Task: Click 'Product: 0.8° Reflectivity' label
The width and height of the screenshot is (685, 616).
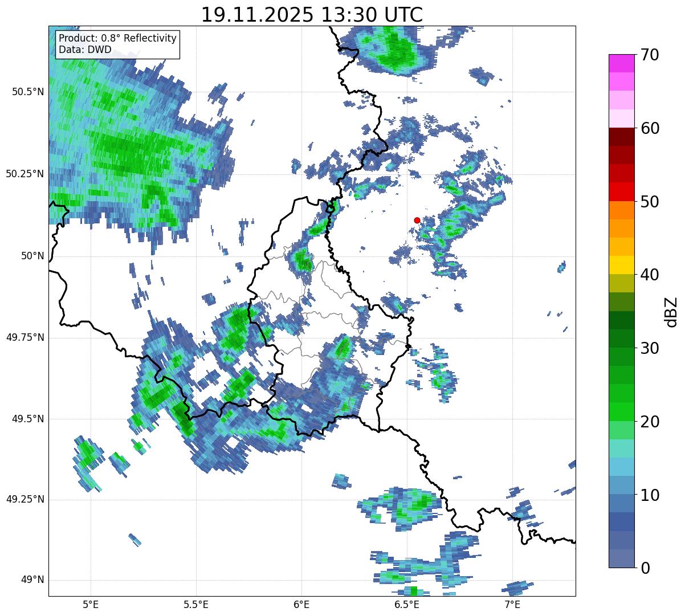Action: (118, 38)
